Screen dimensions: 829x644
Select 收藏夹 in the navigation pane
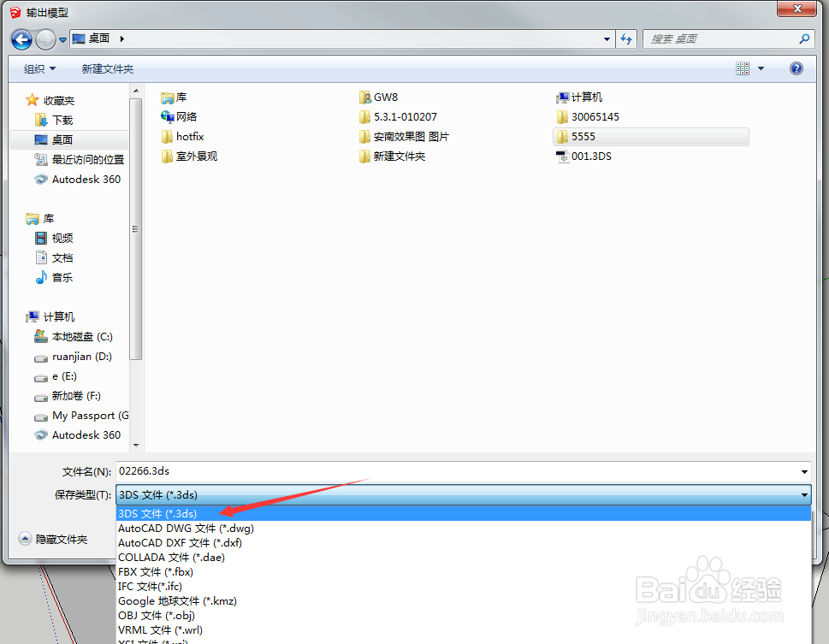click(50, 100)
